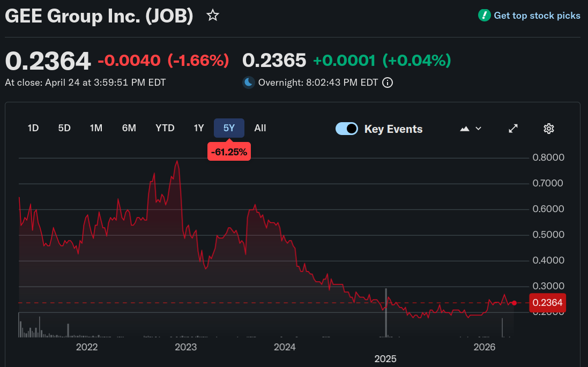Click the overnight moon icon

249,83
